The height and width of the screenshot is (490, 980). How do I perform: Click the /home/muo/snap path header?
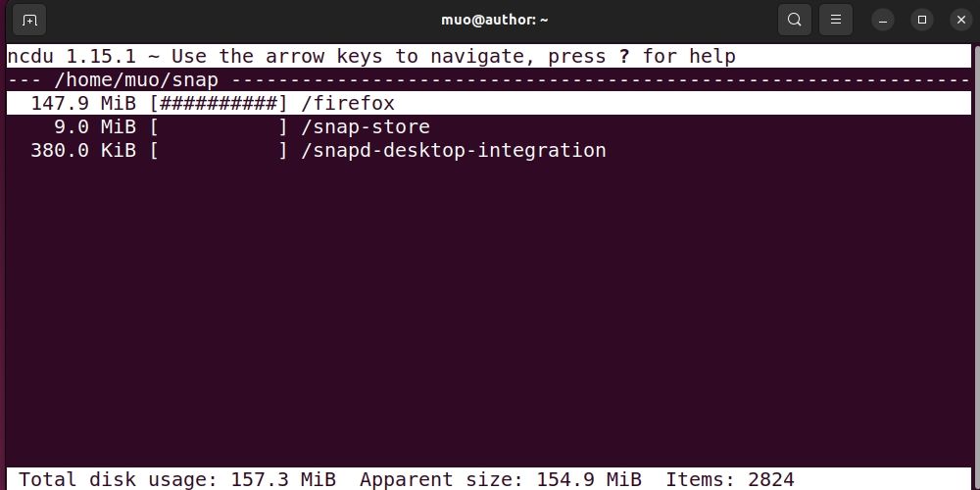click(136, 79)
